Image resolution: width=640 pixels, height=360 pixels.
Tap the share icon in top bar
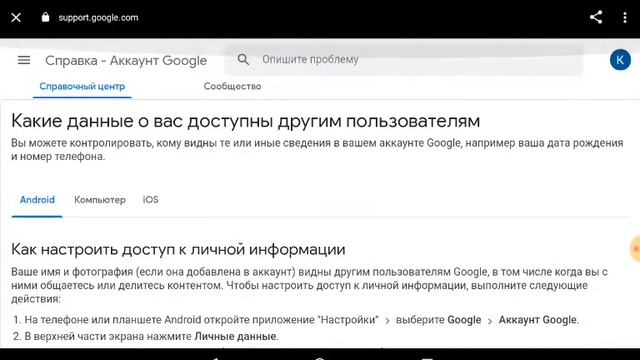596,17
